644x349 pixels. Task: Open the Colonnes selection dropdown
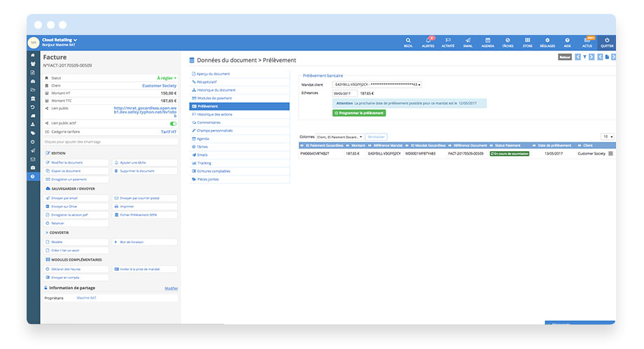click(339, 137)
